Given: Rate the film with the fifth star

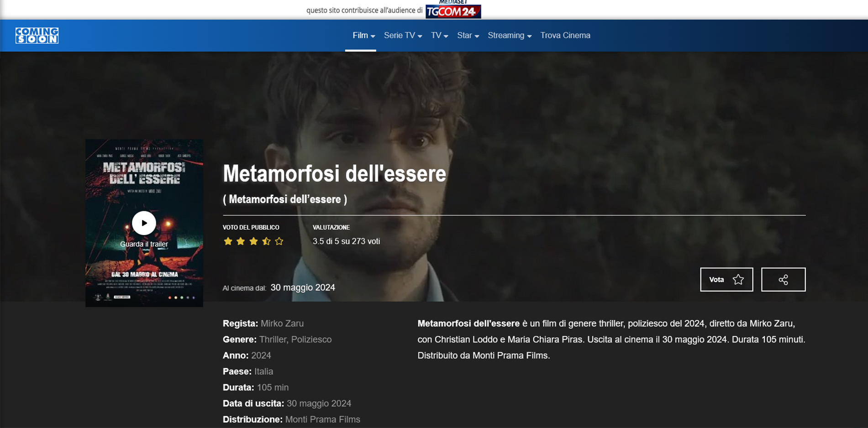Looking at the screenshot, I should tap(279, 241).
